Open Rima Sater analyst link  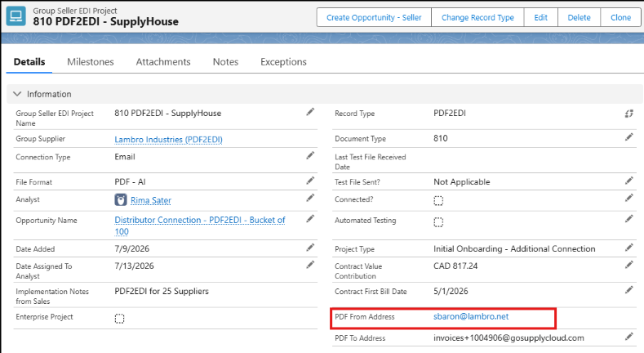151,200
